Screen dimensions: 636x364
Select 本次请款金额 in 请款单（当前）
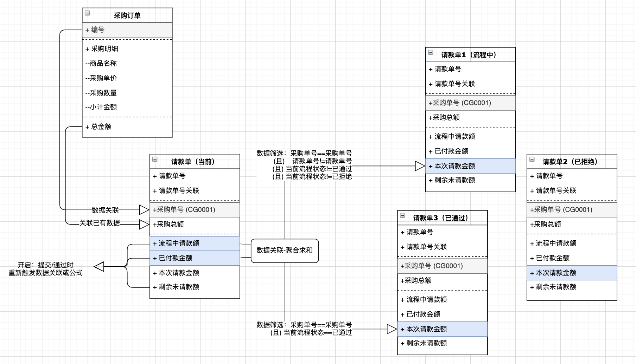195,273
